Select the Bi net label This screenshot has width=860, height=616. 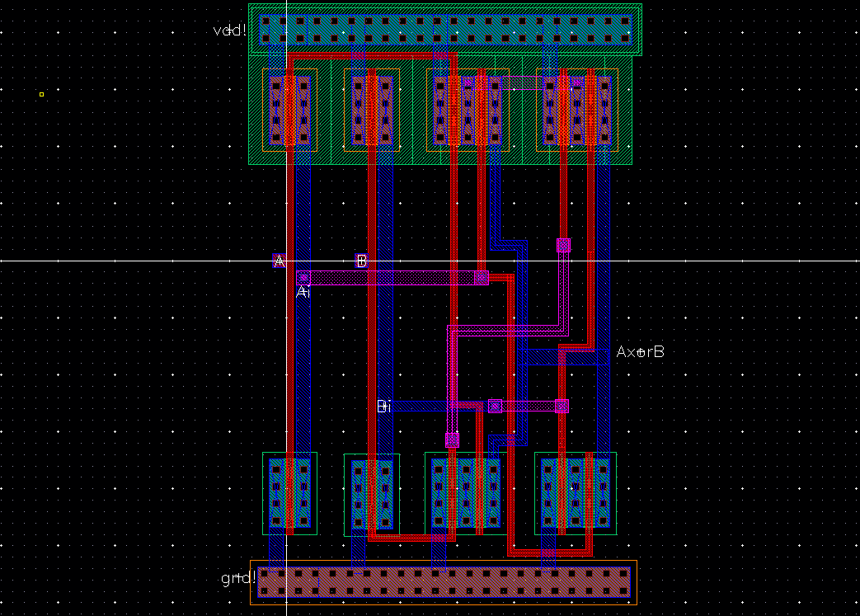(x=384, y=407)
